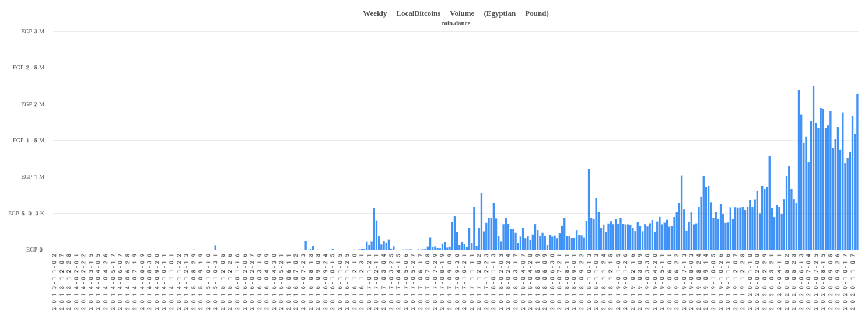Click the EGP 2.5M y-axis label
This screenshot has width=868, height=321.
28,68
